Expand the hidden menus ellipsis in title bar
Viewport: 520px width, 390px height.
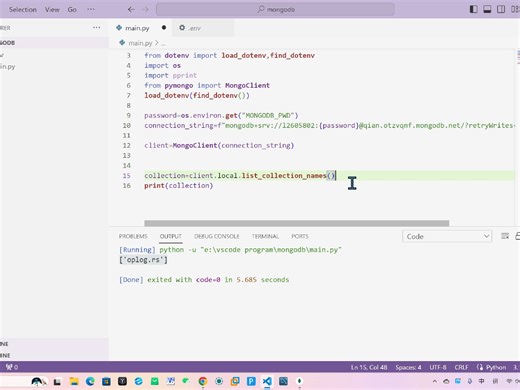coord(91,9)
